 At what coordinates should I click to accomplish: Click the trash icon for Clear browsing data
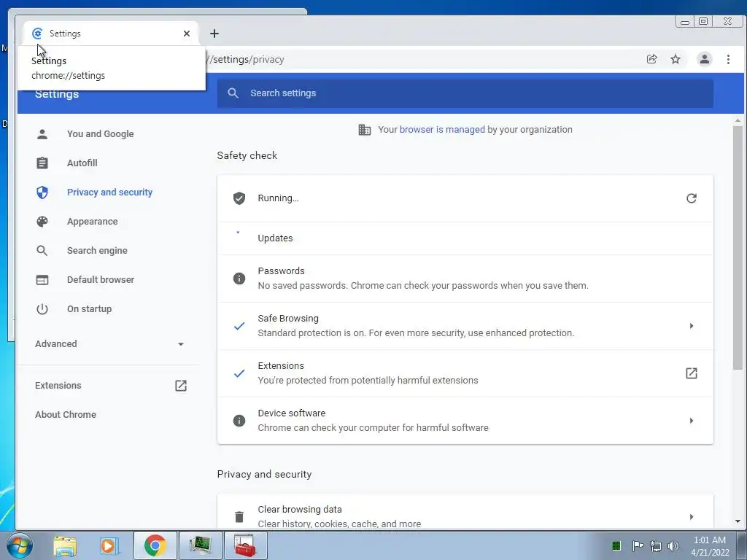239,517
